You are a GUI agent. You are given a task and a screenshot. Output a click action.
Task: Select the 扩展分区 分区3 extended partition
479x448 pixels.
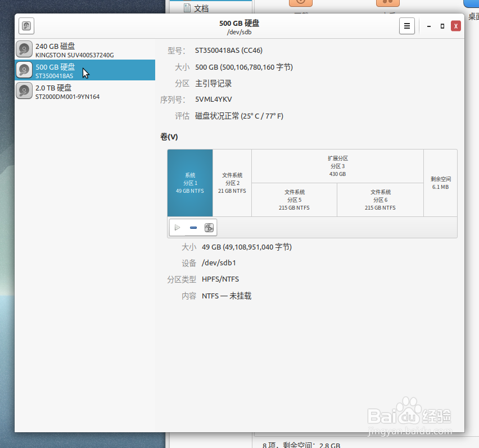coord(337,166)
